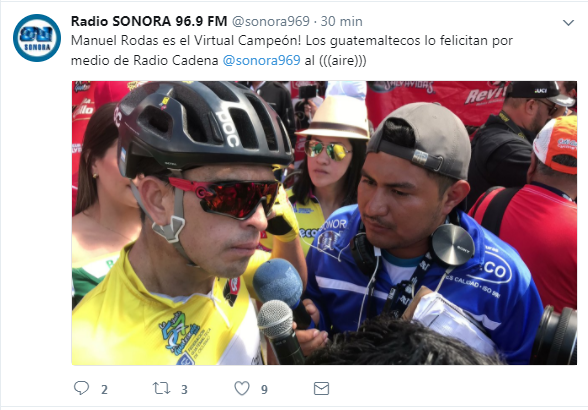This screenshot has height=410, width=588.
Task: Click the blue foam microphone in photo
Action: (279, 281)
